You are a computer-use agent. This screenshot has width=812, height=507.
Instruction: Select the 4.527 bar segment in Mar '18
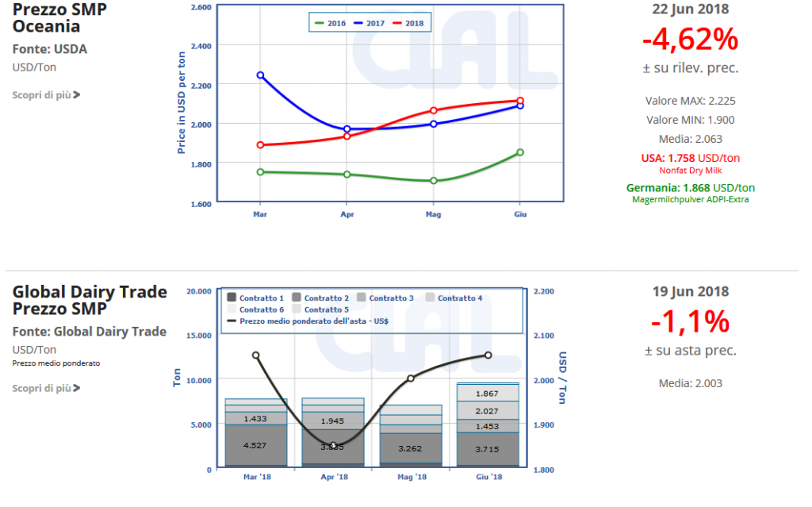(x=255, y=445)
